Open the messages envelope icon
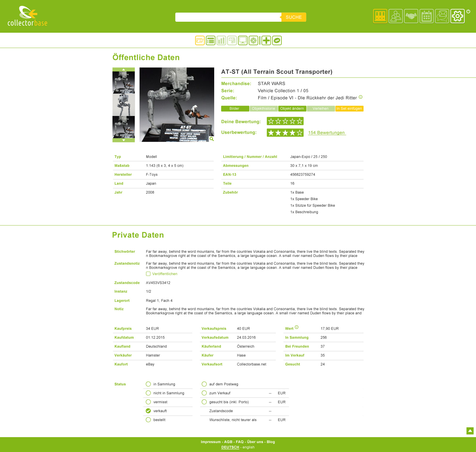Screen dimensions: 476x452 click(x=442, y=16)
